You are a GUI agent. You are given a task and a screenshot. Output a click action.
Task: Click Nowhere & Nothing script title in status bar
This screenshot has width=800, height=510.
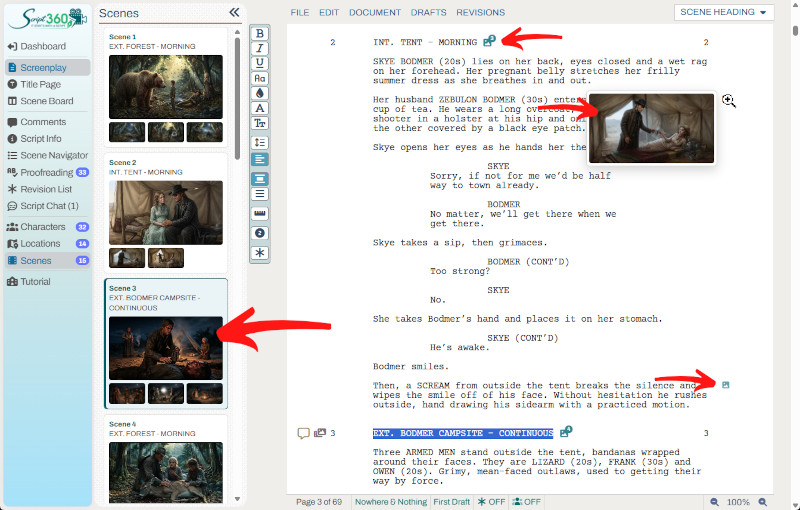(391, 502)
